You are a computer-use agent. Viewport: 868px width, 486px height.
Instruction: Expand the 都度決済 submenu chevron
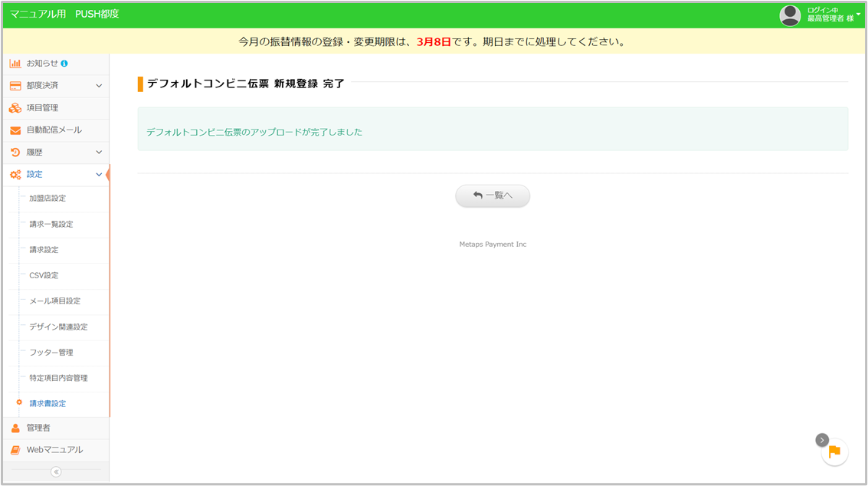(x=99, y=86)
